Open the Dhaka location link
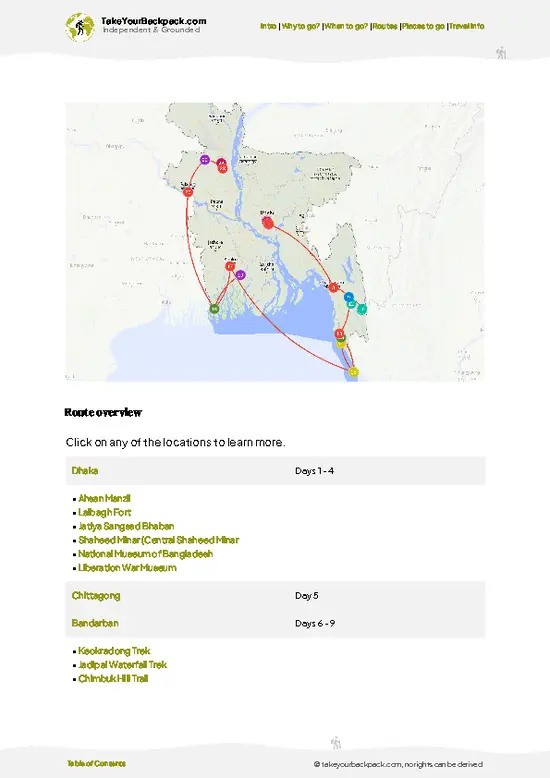 (85, 470)
